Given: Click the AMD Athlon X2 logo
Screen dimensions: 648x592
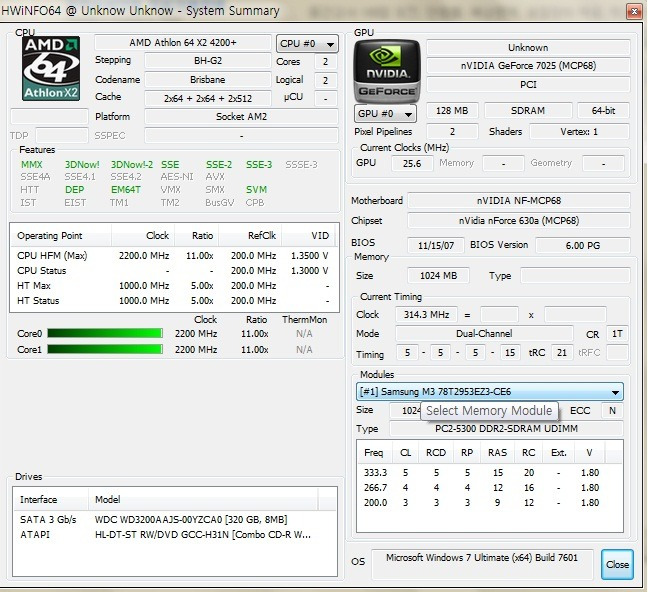Looking at the screenshot, I should click(51, 69).
